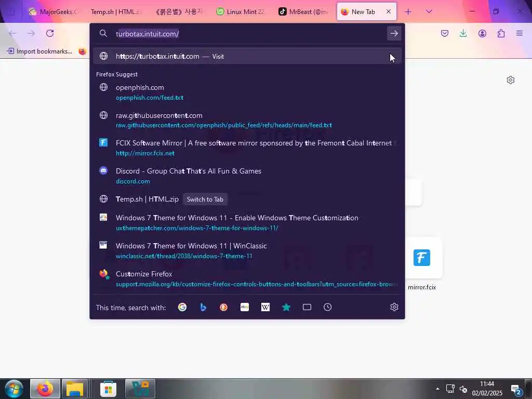Viewport: 532px width, 399px height.
Task: Open a new tab with plus button
Action: [408, 11]
